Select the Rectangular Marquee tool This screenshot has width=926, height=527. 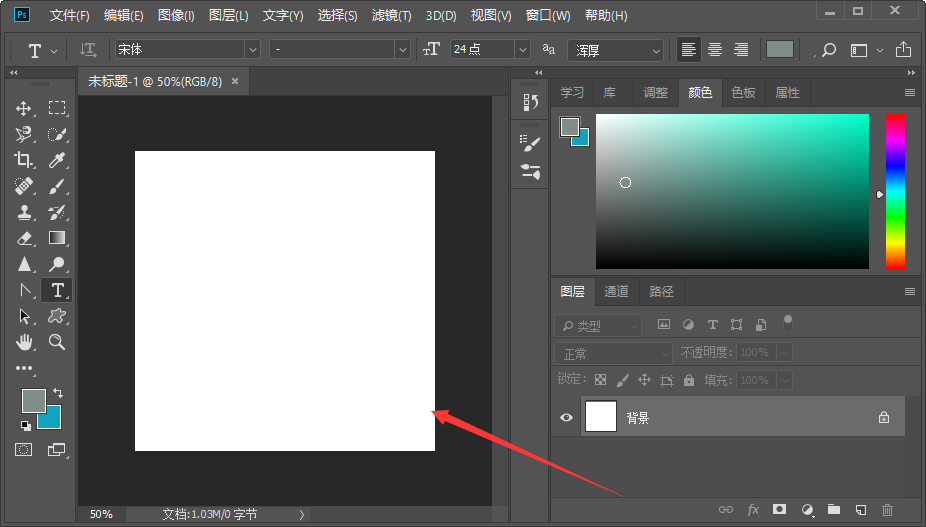[57, 108]
